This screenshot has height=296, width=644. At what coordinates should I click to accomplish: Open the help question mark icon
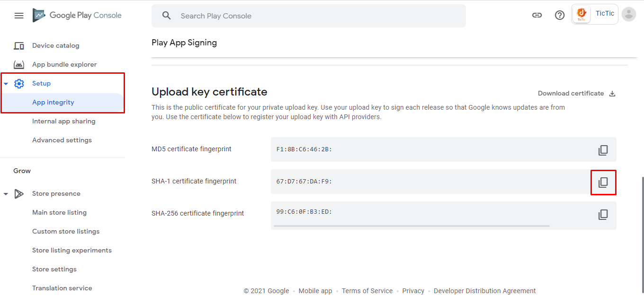tap(560, 15)
